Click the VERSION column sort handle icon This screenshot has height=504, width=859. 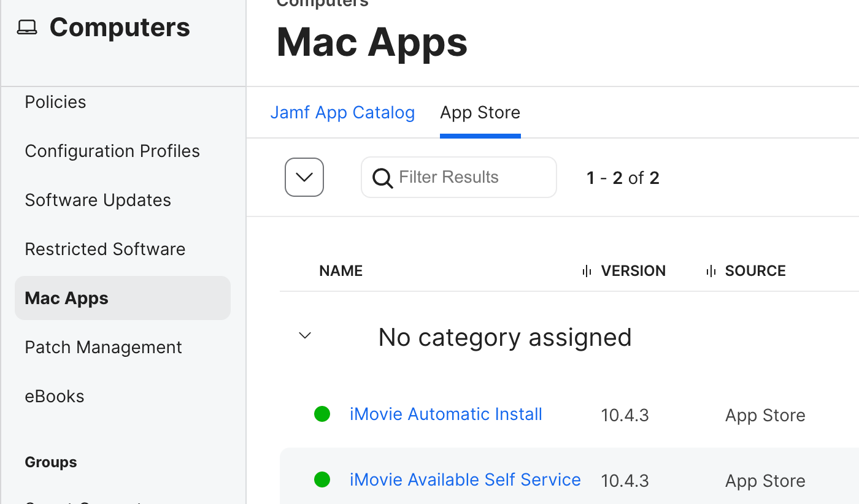click(x=587, y=271)
